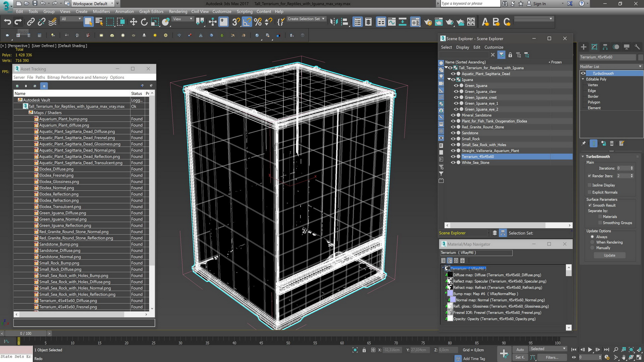Click the keyword search input field

pyautogui.click(x=470, y=4)
